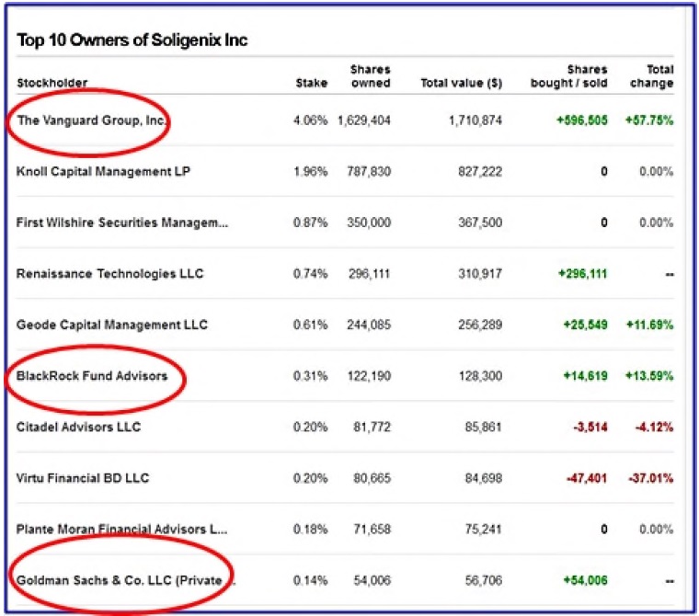
Task: Select shares bought value +14,619
Action: tap(585, 376)
